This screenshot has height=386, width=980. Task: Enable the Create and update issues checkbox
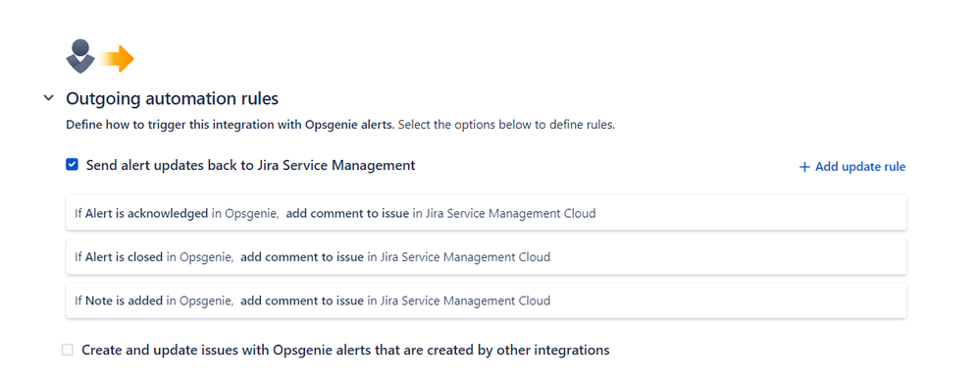click(x=68, y=350)
